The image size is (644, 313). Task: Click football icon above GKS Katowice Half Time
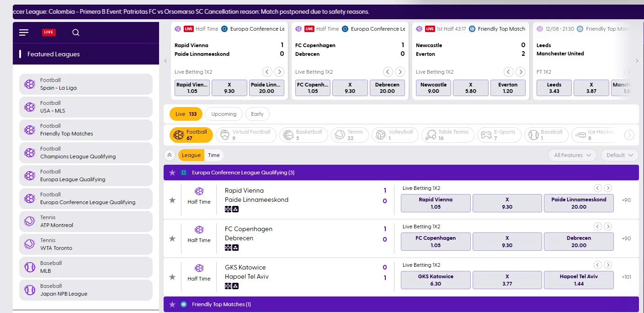coord(199,268)
